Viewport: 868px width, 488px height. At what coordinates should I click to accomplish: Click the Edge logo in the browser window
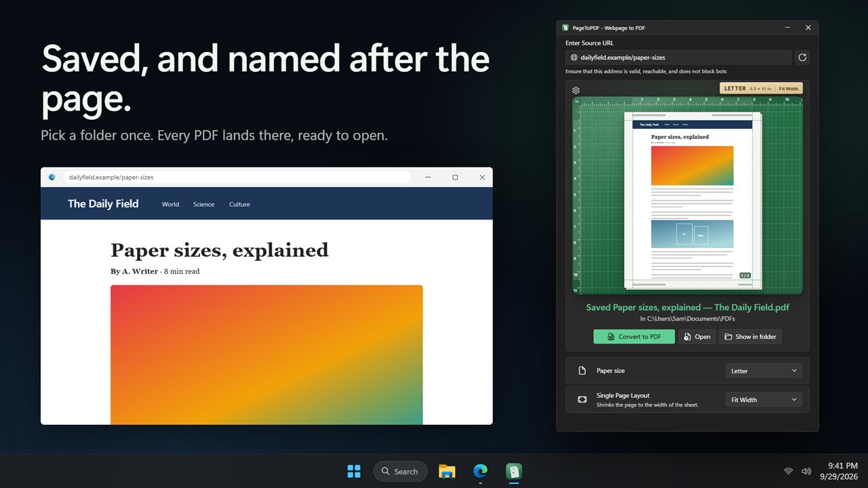[x=52, y=178]
